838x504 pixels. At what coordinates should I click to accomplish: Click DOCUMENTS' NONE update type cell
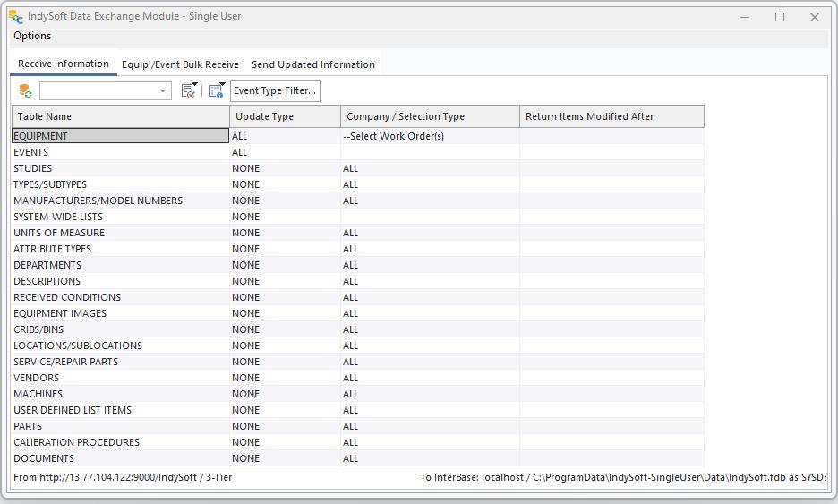coord(285,458)
